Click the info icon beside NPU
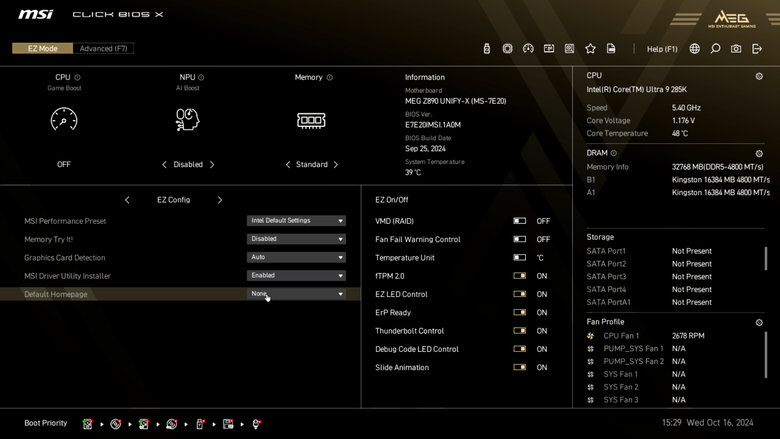This screenshot has width=780, height=439. click(201, 78)
